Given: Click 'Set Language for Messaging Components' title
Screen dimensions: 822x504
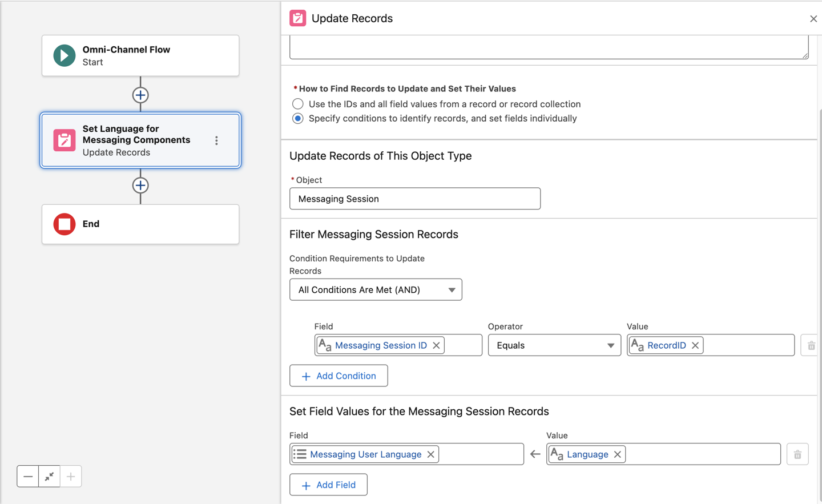Looking at the screenshot, I should point(136,134).
